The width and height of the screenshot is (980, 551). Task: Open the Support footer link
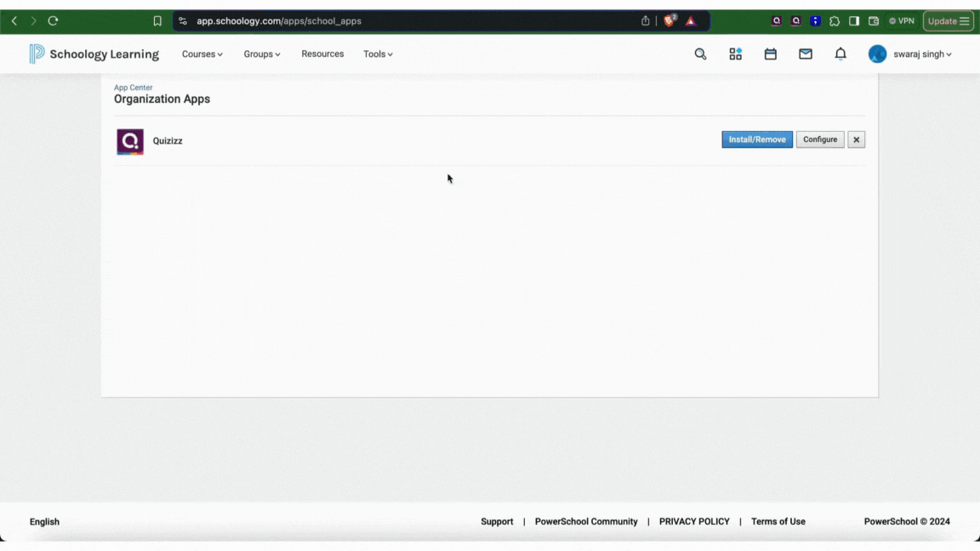click(x=497, y=521)
